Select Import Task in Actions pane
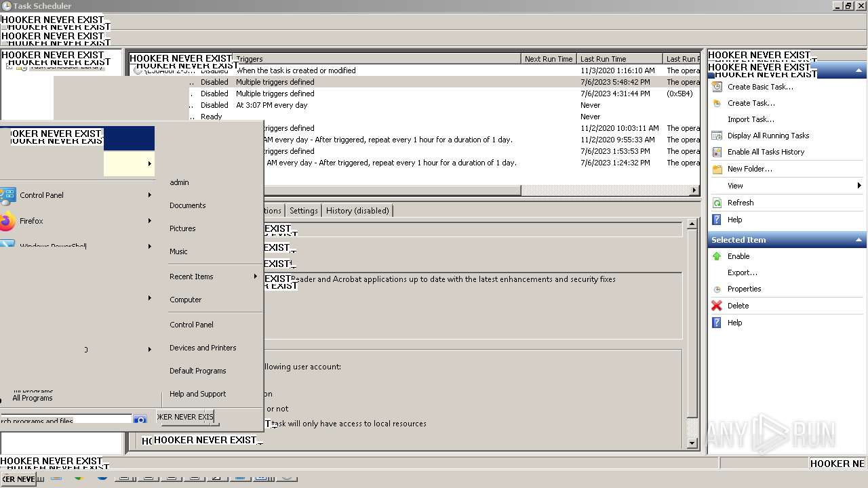868x488 pixels. [751, 119]
